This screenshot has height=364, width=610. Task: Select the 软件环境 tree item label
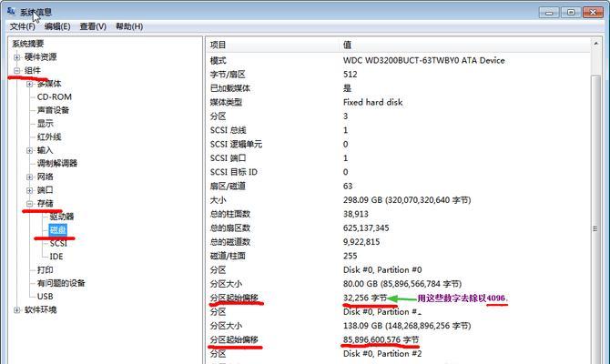pos(40,310)
